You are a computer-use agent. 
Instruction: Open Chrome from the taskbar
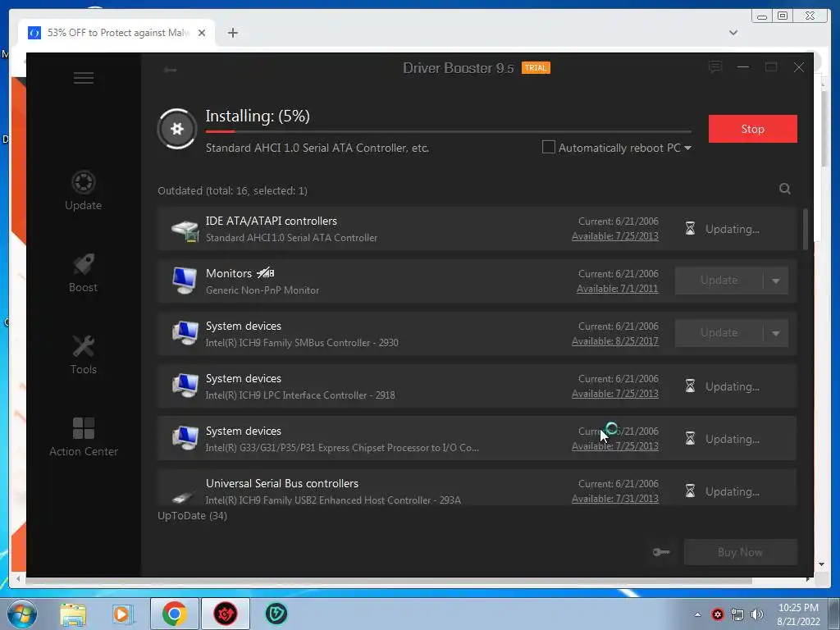174,614
